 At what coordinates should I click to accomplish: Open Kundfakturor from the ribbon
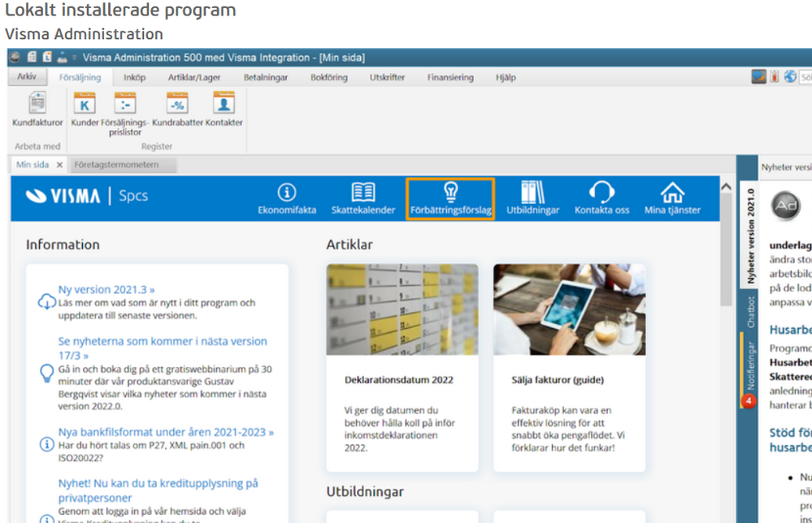37,105
